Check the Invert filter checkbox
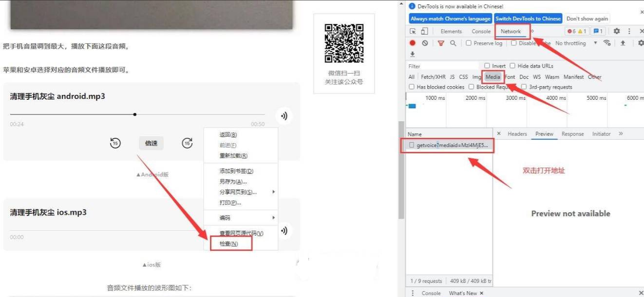 click(x=487, y=66)
